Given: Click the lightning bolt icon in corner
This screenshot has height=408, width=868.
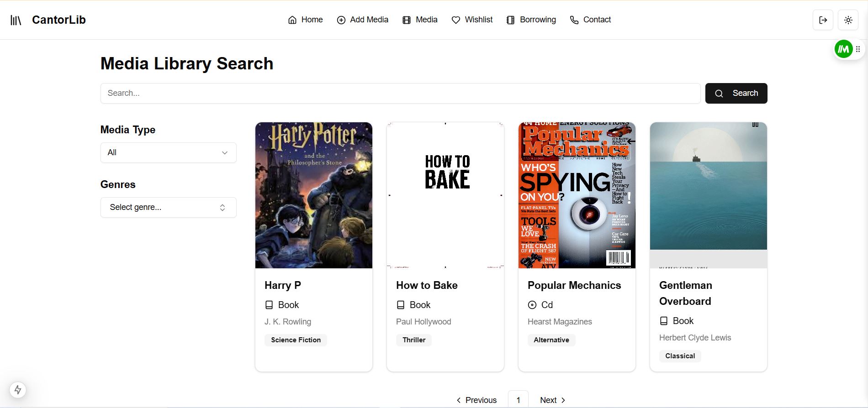Looking at the screenshot, I should point(18,390).
